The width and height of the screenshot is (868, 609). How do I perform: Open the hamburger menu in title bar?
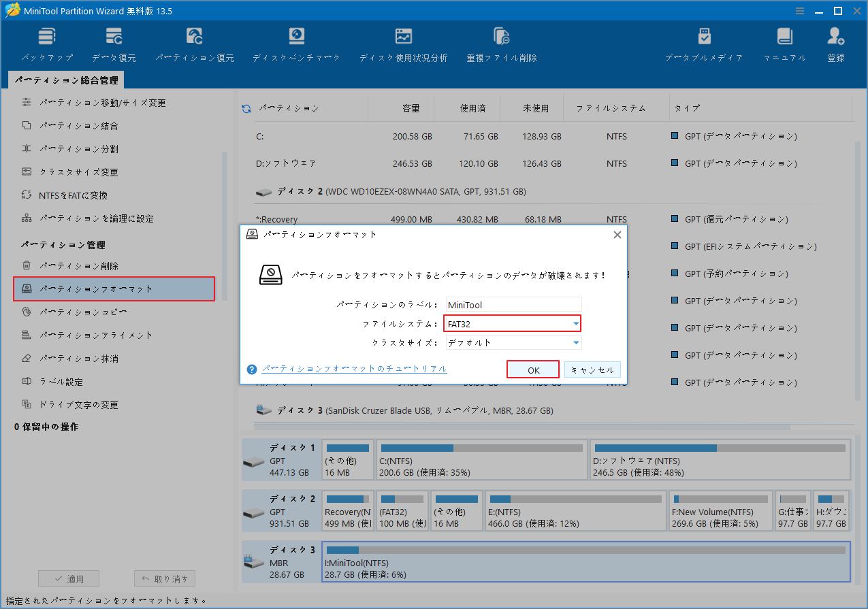coord(799,10)
